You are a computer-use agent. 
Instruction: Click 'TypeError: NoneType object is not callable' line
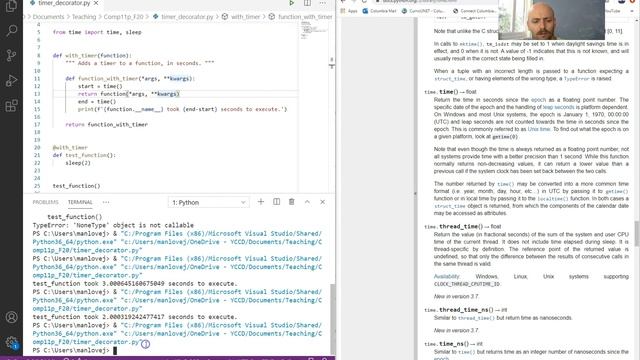pos(113,225)
